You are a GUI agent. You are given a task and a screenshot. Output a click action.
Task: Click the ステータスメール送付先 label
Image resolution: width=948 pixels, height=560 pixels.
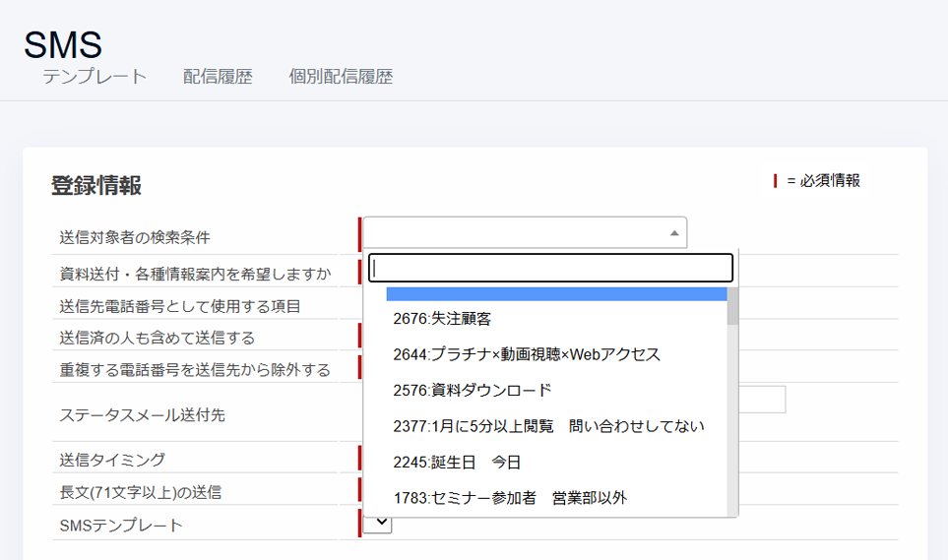tap(142, 415)
